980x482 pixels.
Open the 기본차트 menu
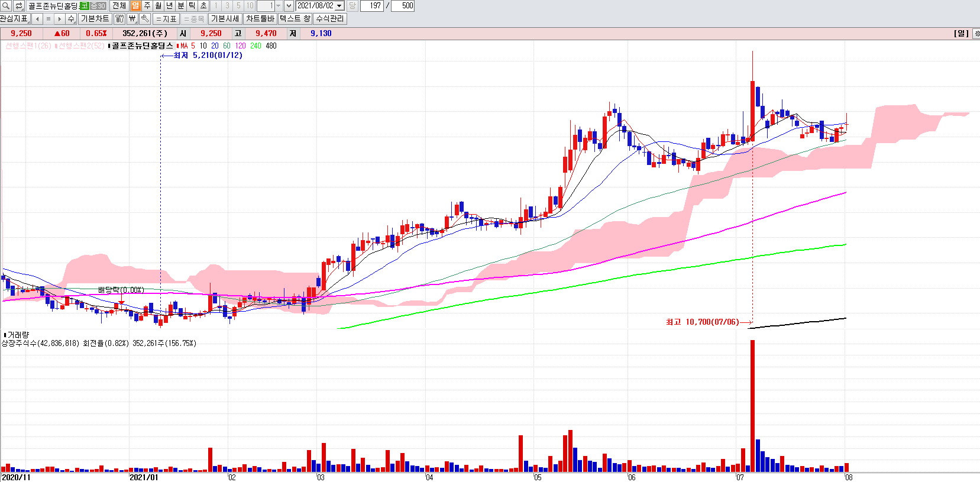(95, 19)
